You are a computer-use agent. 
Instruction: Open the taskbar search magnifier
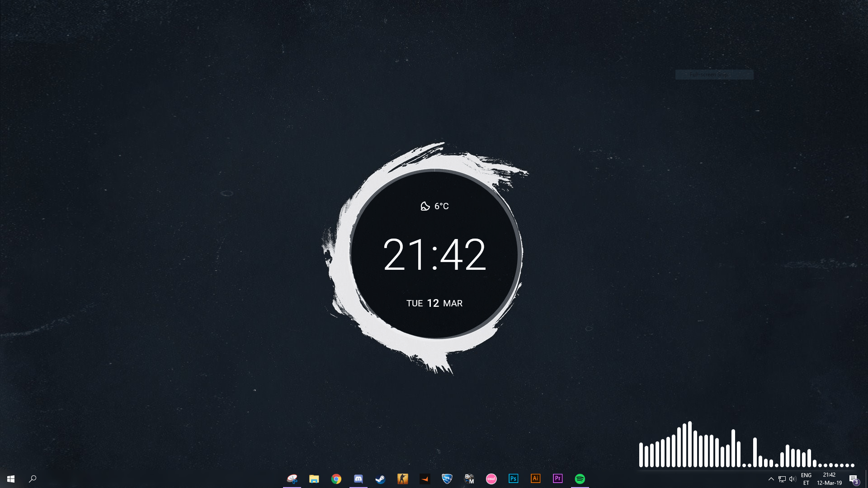(33, 479)
